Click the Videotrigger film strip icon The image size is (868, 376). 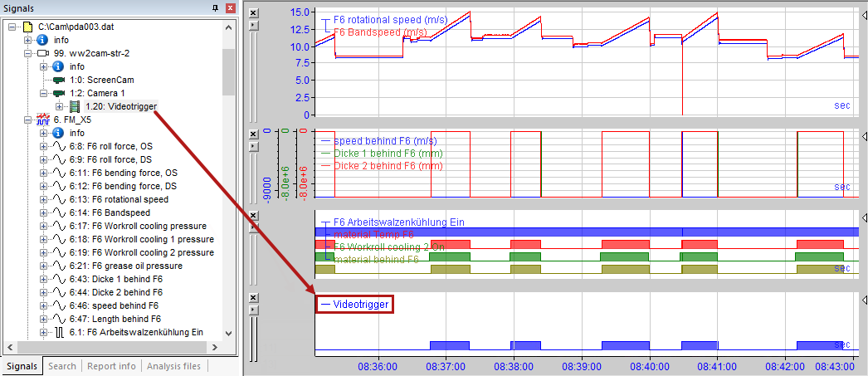click(74, 106)
